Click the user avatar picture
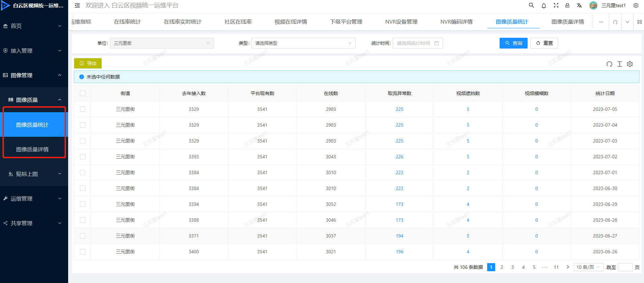This screenshot has height=283, width=644. click(593, 5)
